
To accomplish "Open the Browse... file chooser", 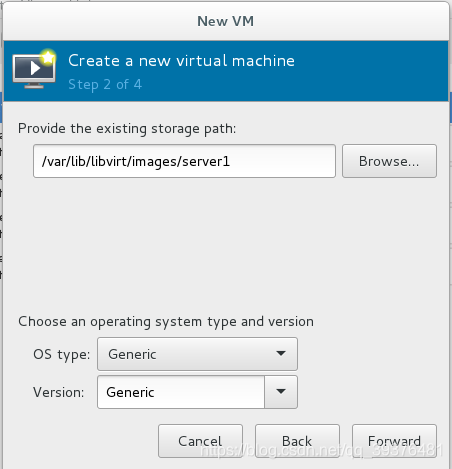I will (x=389, y=161).
